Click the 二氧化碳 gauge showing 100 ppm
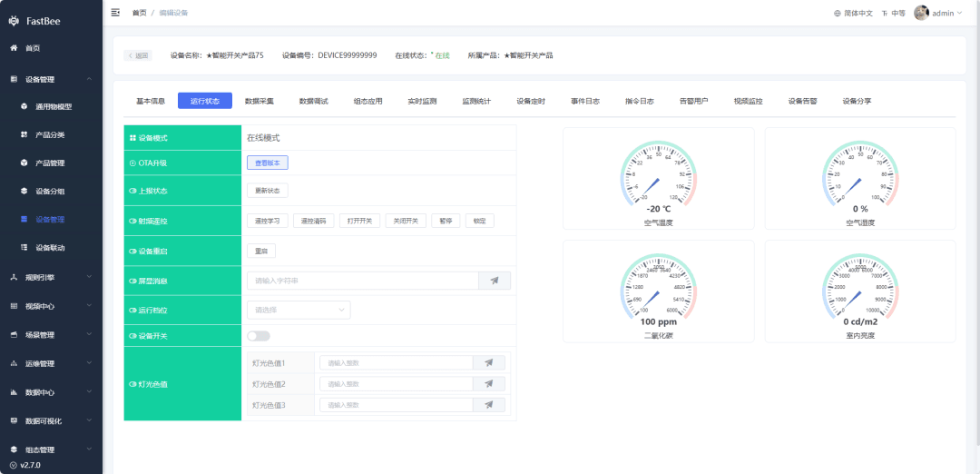Image resolution: width=980 pixels, height=474 pixels. pos(658,291)
